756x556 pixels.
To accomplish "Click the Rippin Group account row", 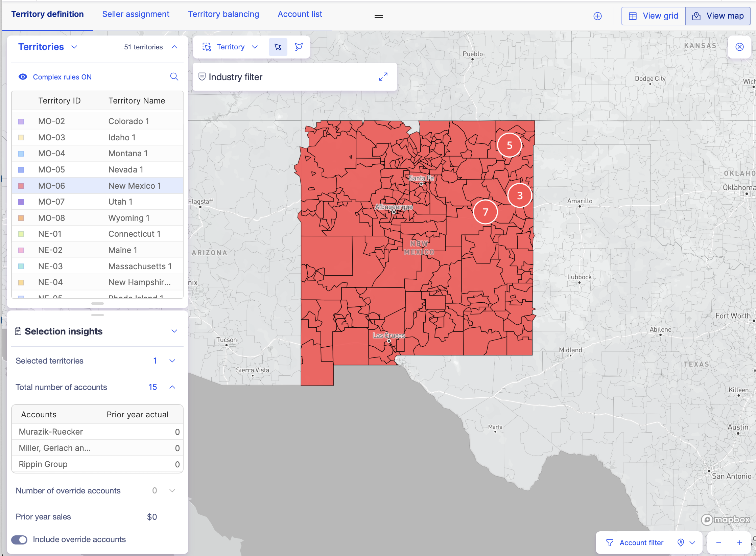I will [x=97, y=464].
